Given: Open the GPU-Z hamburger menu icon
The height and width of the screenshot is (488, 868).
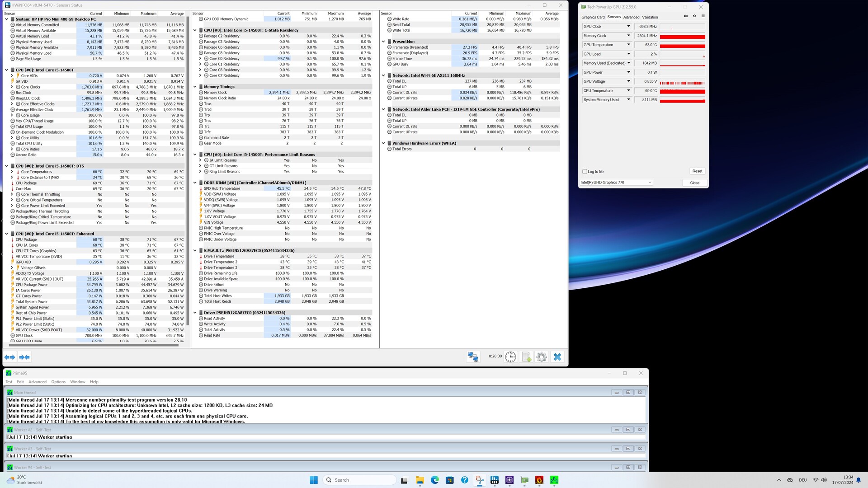Looking at the screenshot, I should pos(703,16).
